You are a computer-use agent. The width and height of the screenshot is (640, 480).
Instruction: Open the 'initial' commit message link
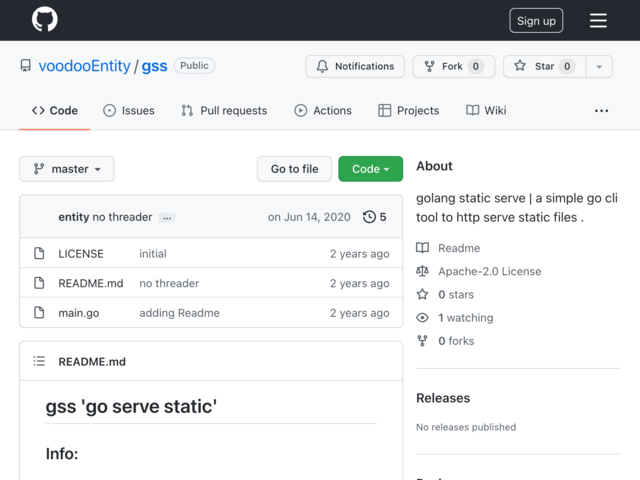153,253
